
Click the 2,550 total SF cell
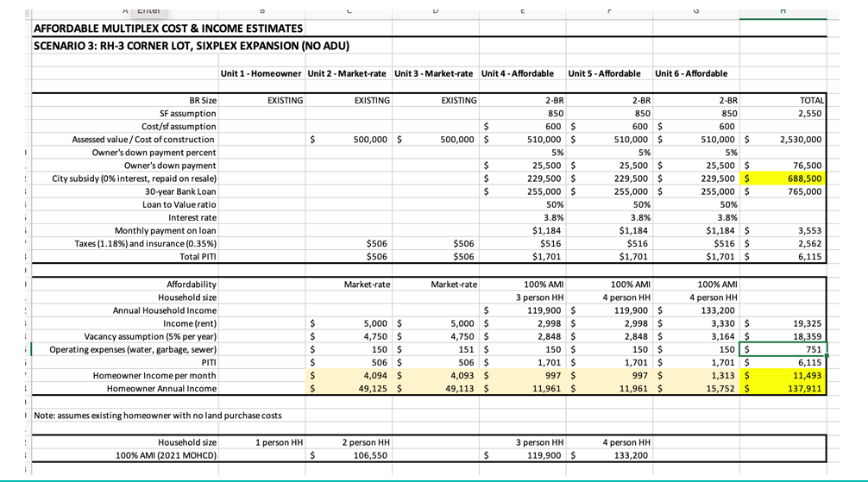coord(809,114)
